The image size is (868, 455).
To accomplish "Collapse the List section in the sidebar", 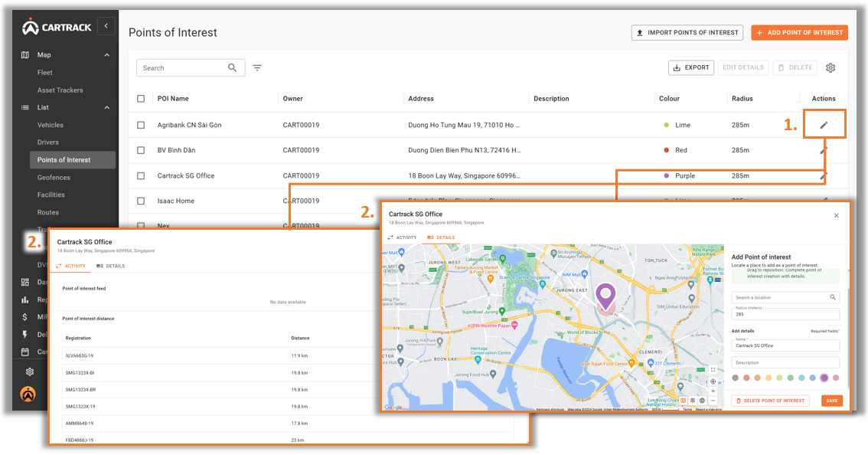I will click(107, 107).
